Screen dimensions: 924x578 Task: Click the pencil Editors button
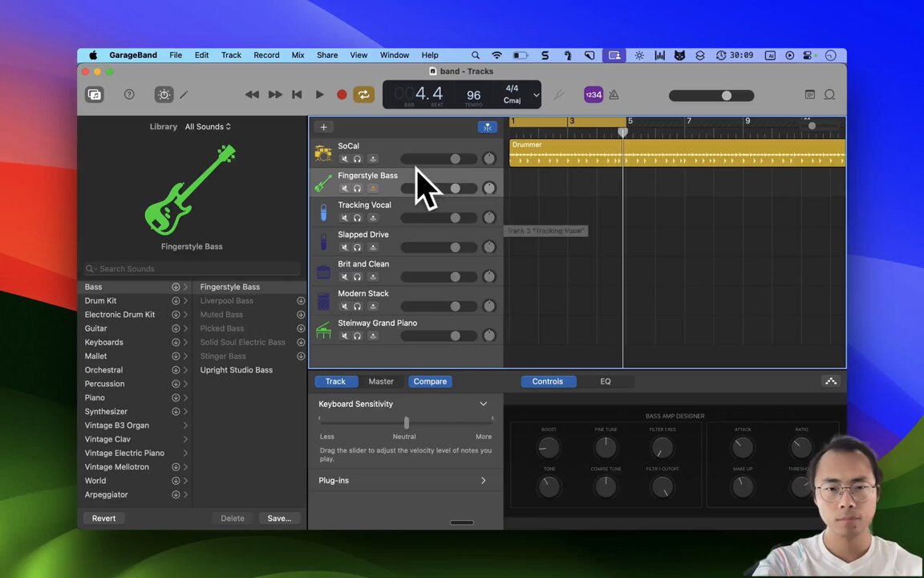[x=184, y=95]
